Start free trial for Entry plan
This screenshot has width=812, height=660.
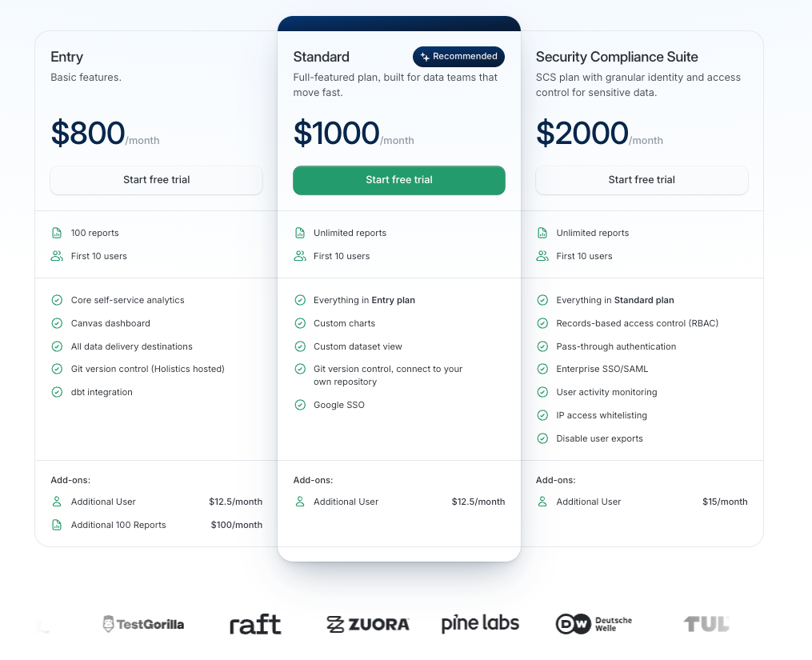pyautogui.click(x=156, y=180)
